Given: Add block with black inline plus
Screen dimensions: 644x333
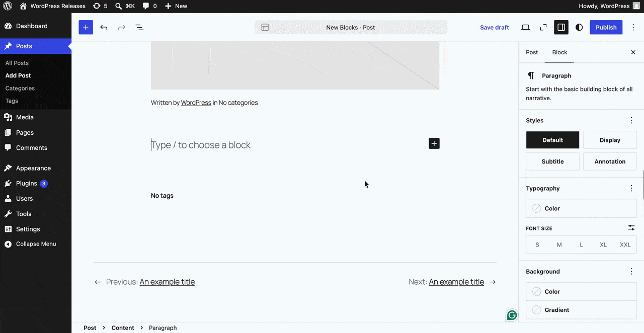Looking at the screenshot, I should (x=434, y=143).
